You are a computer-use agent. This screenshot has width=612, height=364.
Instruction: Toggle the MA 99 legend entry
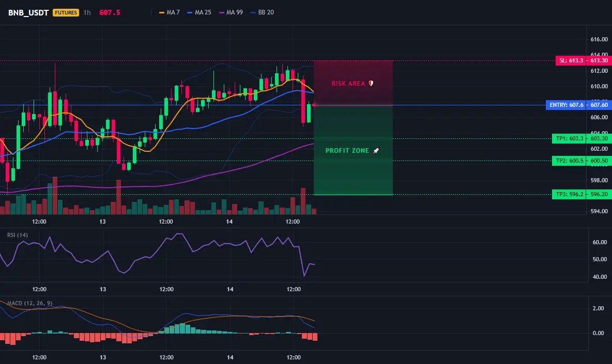coord(231,12)
